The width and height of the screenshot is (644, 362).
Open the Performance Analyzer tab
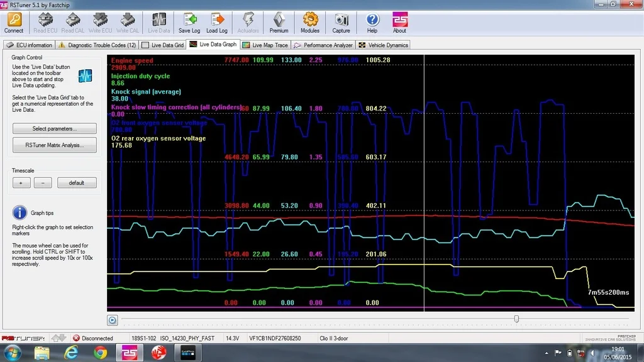tap(323, 45)
